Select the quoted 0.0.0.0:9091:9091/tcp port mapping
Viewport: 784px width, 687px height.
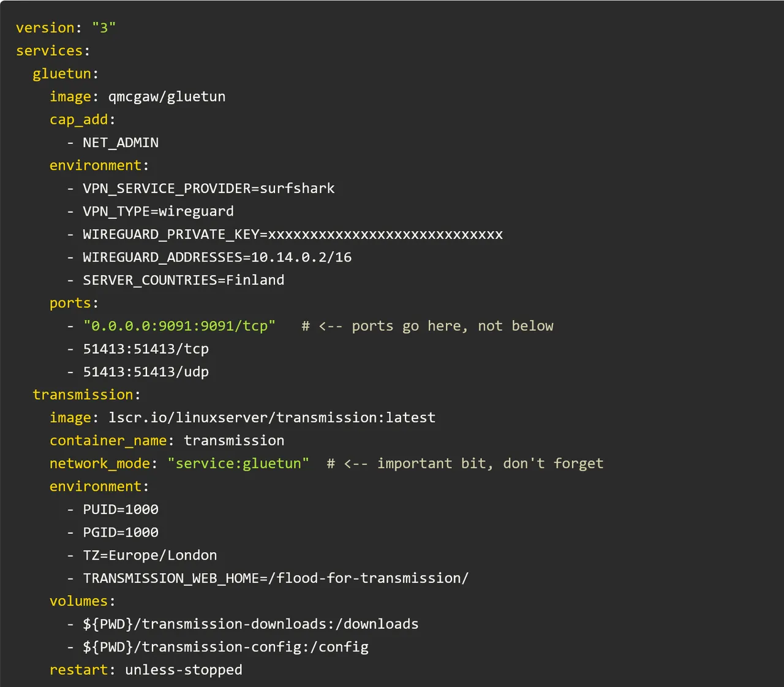pos(179,325)
